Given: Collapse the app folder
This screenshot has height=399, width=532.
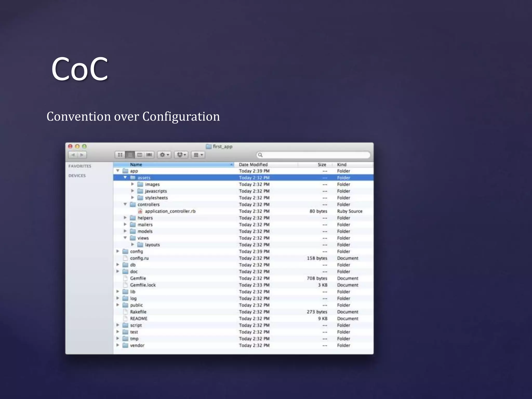Looking at the screenshot, I should [x=118, y=171].
